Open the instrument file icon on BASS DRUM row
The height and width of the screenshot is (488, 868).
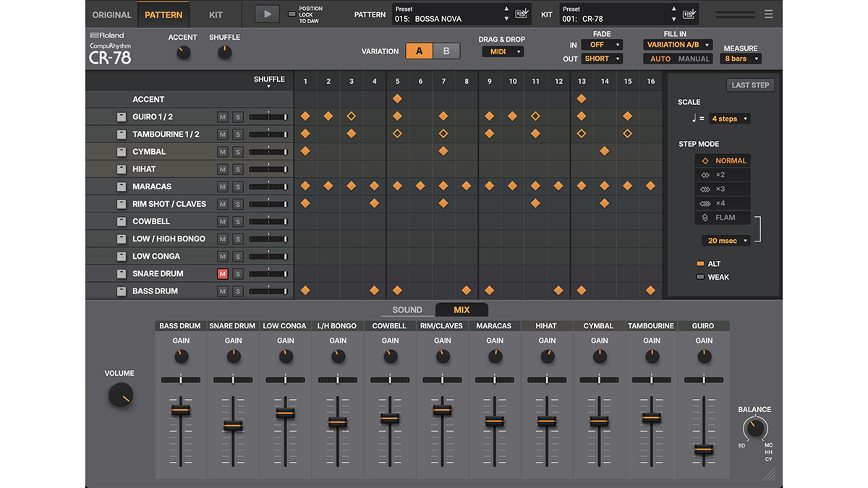[x=121, y=291]
